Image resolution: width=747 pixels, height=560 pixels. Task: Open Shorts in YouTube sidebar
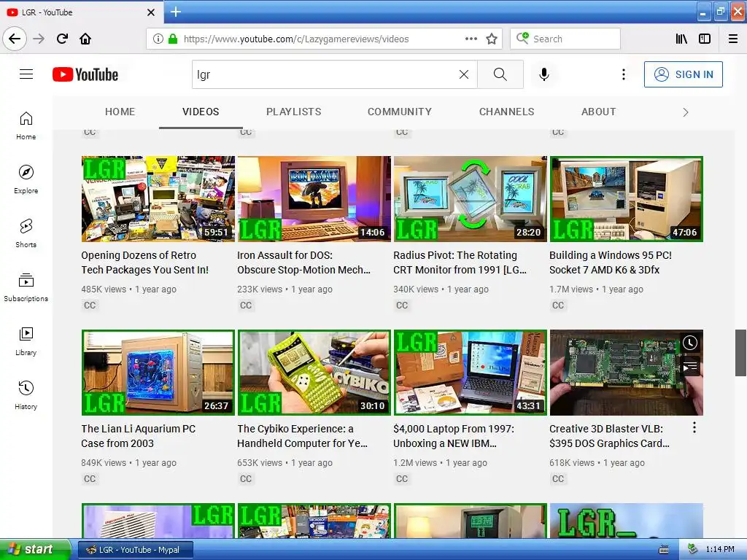26,233
